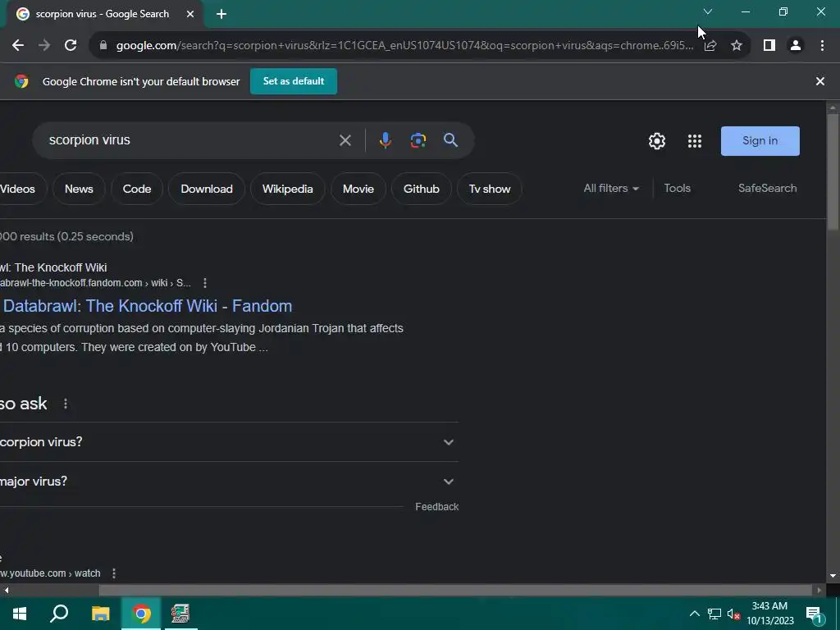Select the Github filter chip

click(422, 189)
